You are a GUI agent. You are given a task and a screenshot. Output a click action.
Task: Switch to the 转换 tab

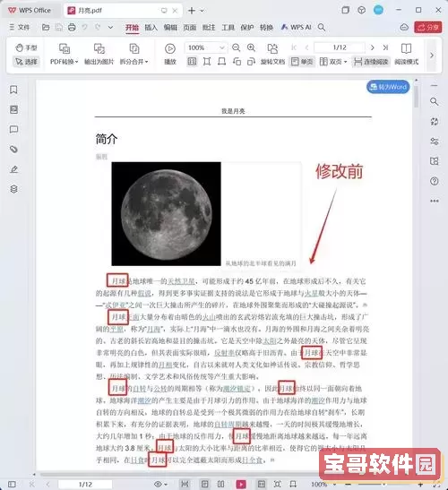point(266,28)
